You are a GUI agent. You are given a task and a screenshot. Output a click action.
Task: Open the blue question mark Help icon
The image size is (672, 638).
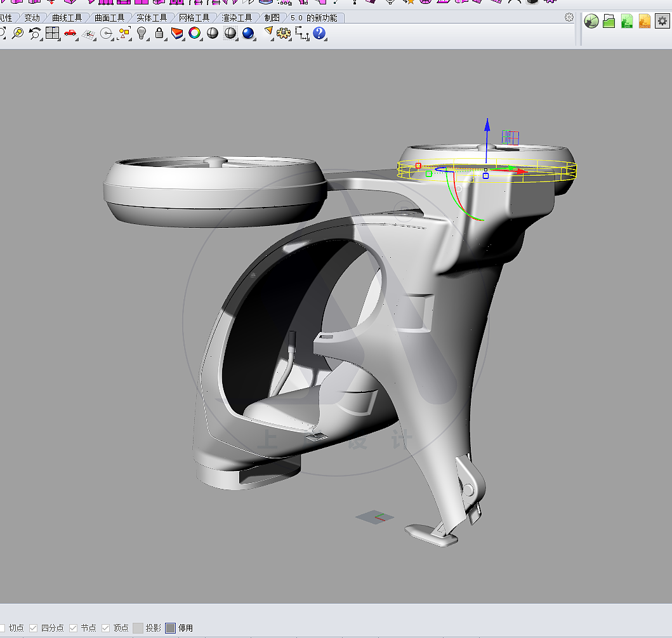(319, 33)
